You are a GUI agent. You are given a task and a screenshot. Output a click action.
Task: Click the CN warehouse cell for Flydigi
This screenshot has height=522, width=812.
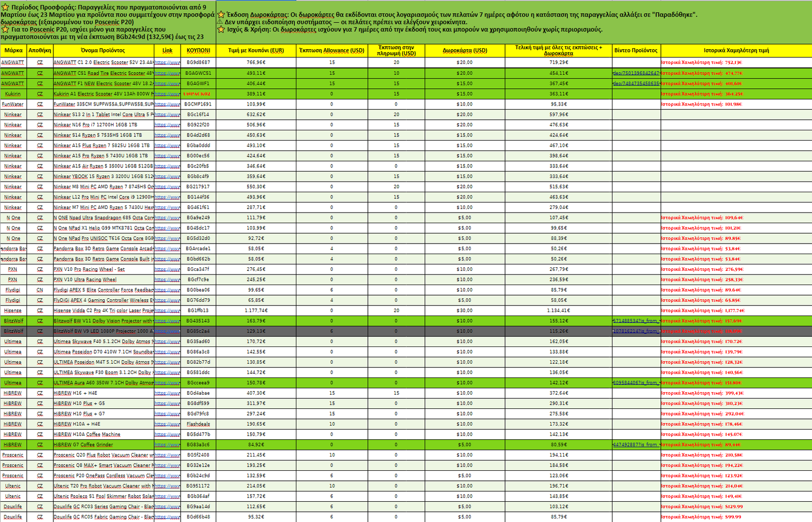[40, 290]
